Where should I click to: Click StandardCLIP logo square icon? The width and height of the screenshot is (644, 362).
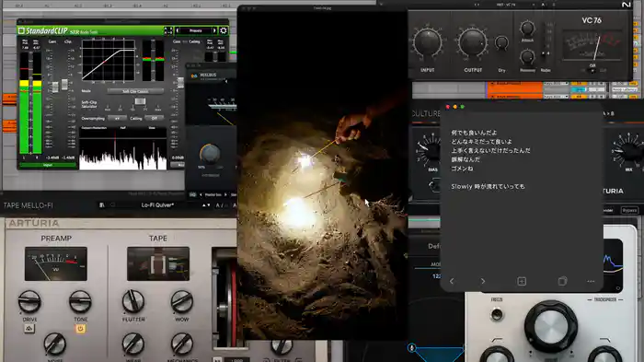(21, 30)
